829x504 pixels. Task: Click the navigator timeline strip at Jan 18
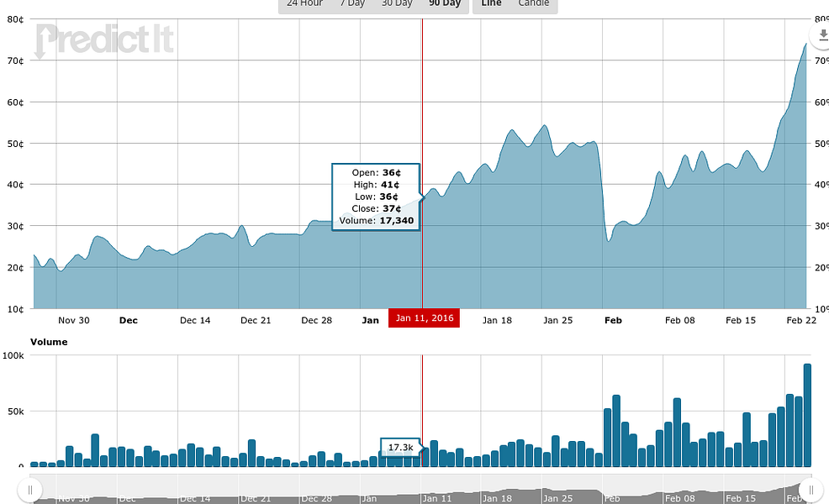[x=496, y=496]
